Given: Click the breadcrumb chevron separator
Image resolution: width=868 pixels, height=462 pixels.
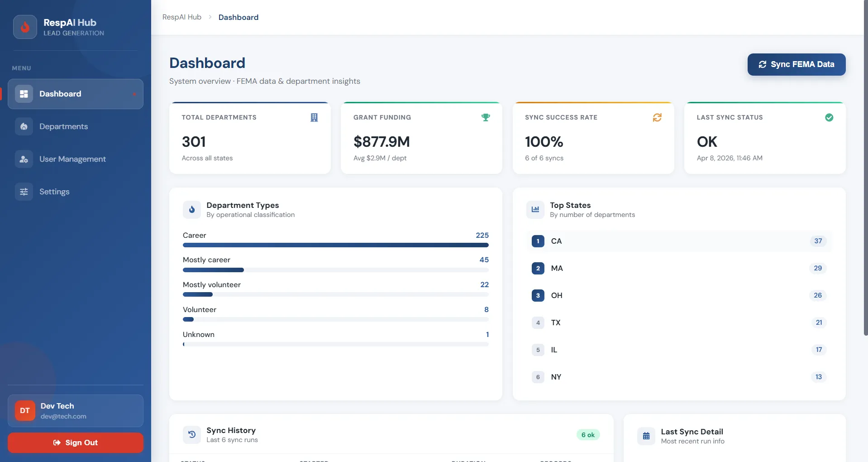Looking at the screenshot, I should click(210, 17).
